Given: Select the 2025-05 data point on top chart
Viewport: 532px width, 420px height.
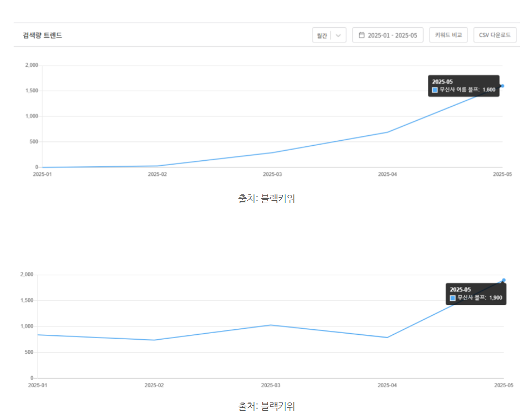Looking at the screenshot, I should click(x=502, y=86).
